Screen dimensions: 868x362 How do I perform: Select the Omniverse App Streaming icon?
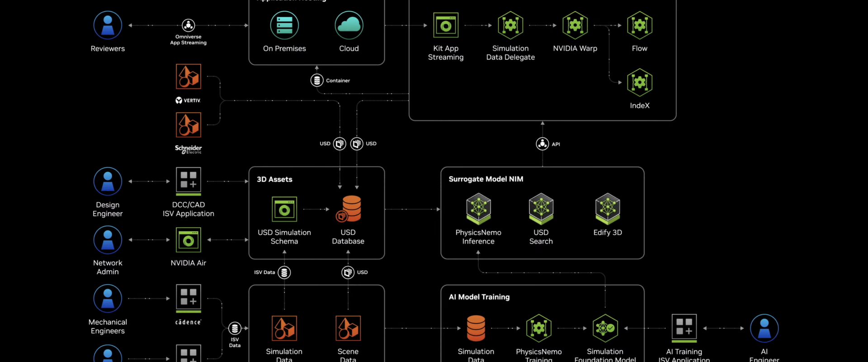(x=189, y=25)
